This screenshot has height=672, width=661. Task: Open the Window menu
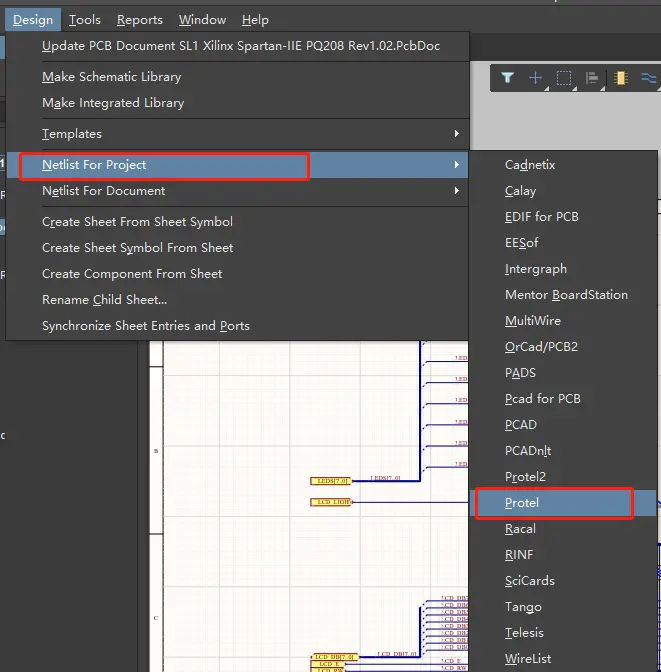pos(202,20)
